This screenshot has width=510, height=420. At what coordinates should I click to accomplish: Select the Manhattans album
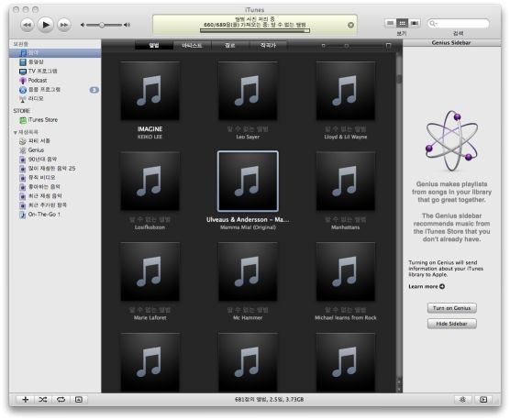click(x=346, y=182)
